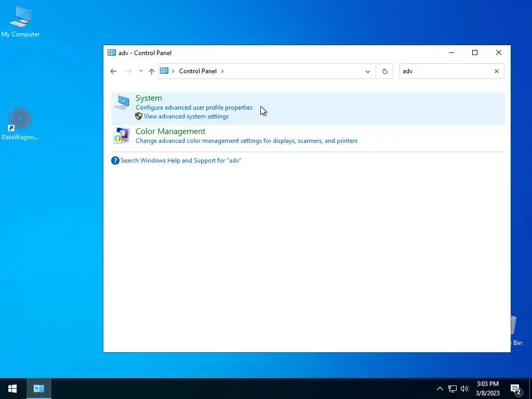
Task: Click Search Windows Help and Support link
Action: pyautogui.click(x=181, y=161)
